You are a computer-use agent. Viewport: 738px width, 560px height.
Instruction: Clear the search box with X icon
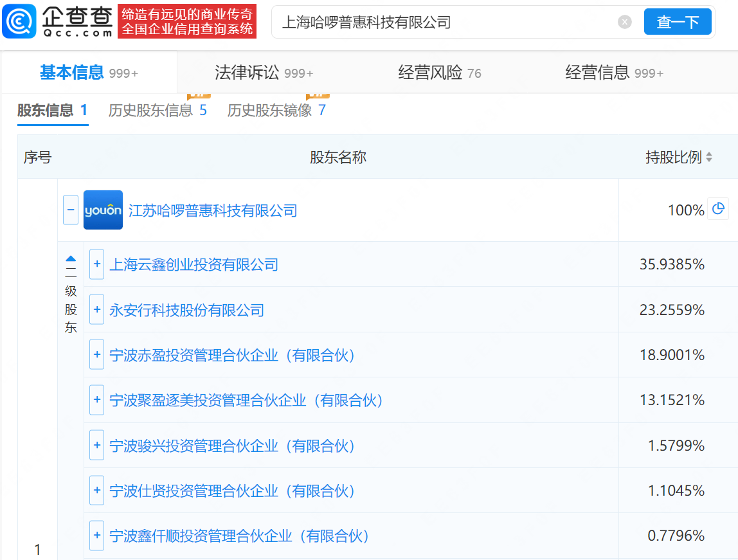click(625, 23)
